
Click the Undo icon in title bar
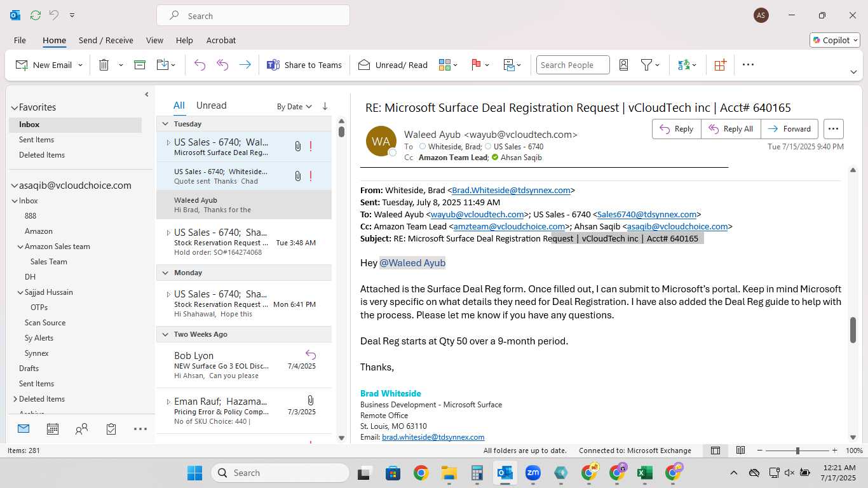54,15
